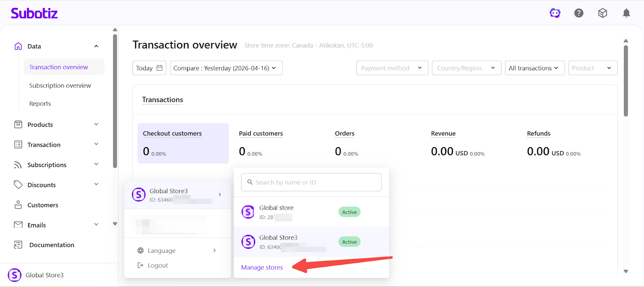Screen dimensions: 644x287
Task: Open Subscription overview page
Action: (x=60, y=86)
